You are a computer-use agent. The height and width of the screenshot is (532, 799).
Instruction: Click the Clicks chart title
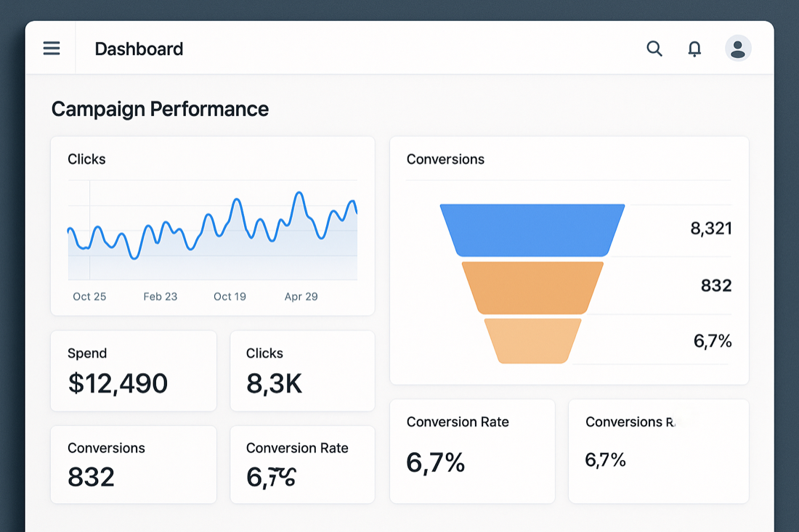(x=86, y=160)
